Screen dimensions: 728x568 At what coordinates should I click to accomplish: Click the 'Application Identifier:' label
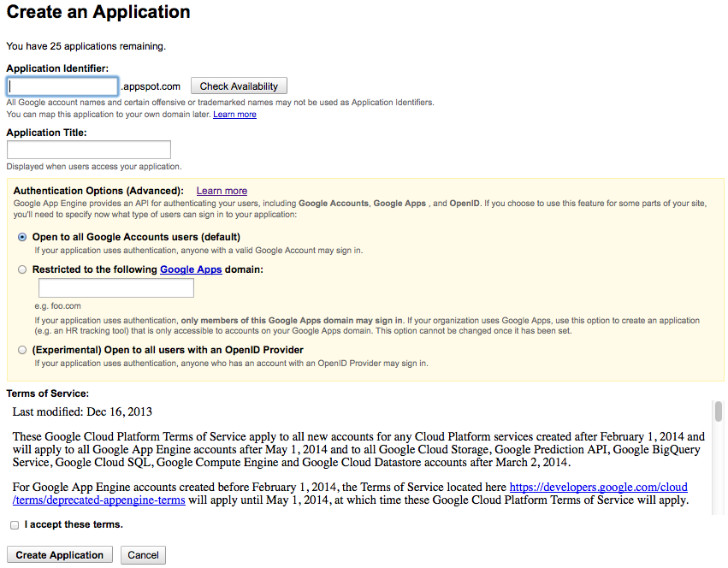pyautogui.click(x=57, y=68)
